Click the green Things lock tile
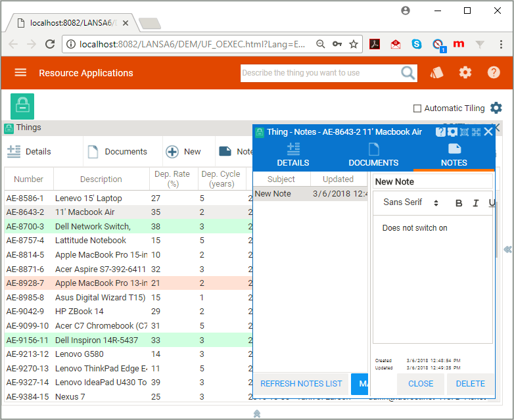The height and width of the screenshot is (420, 514). coord(22,106)
